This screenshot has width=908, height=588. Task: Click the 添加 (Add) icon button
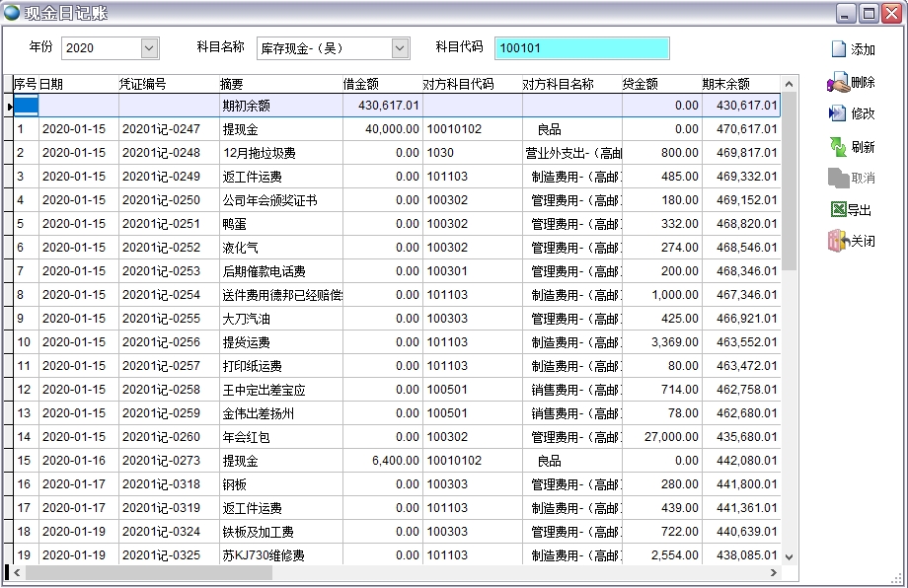(x=839, y=49)
